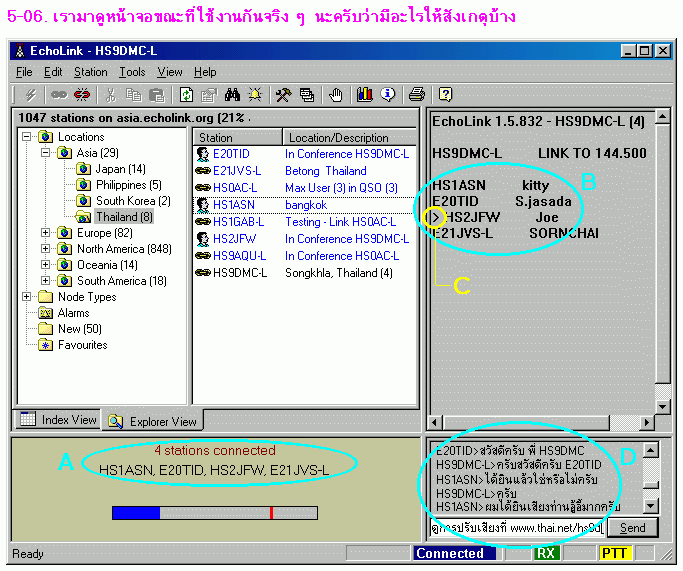The height and width of the screenshot is (571, 683).
Task: Click the yellow question mark Help icon
Action: [445, 95]
